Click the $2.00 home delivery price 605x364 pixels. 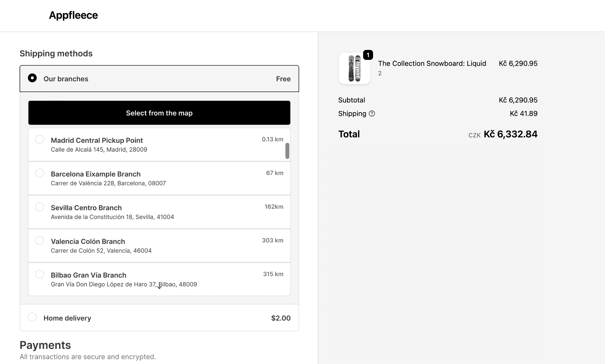coord(281,318)
